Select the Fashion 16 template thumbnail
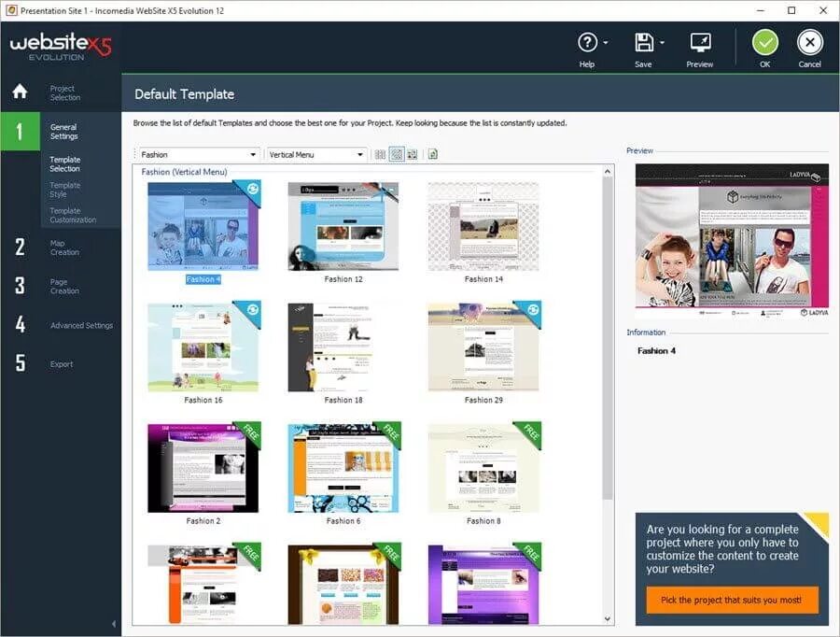840x637 pixels. (x=203, y=347)
